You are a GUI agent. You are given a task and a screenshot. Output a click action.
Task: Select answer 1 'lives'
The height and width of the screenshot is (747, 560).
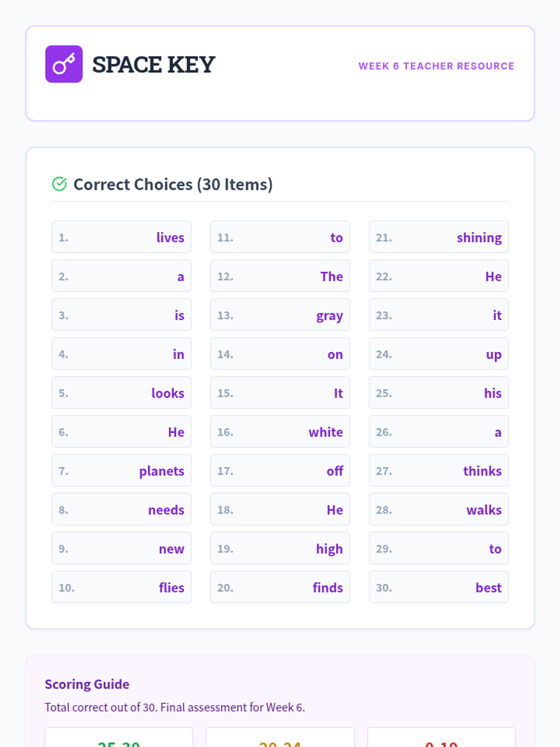[x=121, y=237]
